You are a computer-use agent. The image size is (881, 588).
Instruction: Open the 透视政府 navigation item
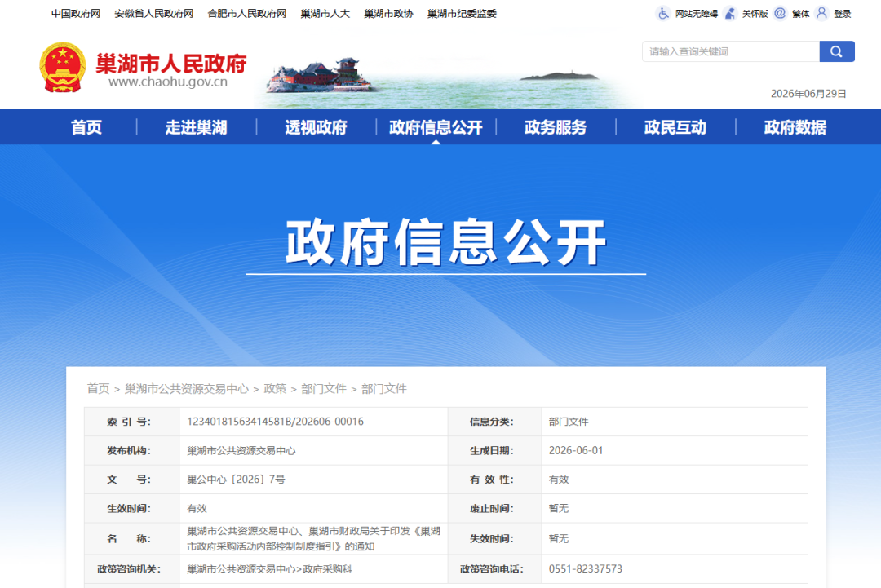click(x=316, y=127)
